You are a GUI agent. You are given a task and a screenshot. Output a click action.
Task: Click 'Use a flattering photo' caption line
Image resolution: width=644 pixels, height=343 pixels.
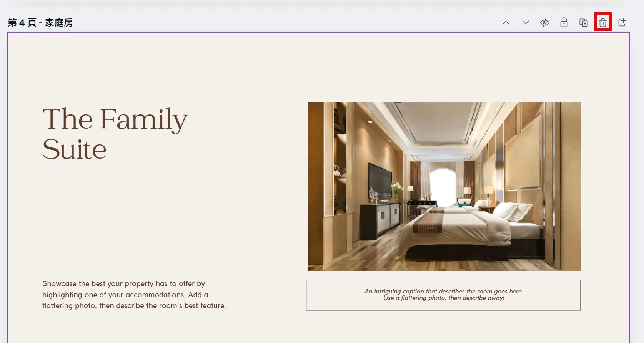point(443,298)
